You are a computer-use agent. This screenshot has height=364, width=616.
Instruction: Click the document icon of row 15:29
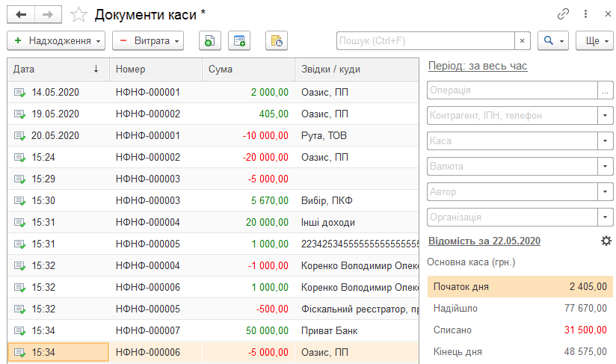[19, 179]
